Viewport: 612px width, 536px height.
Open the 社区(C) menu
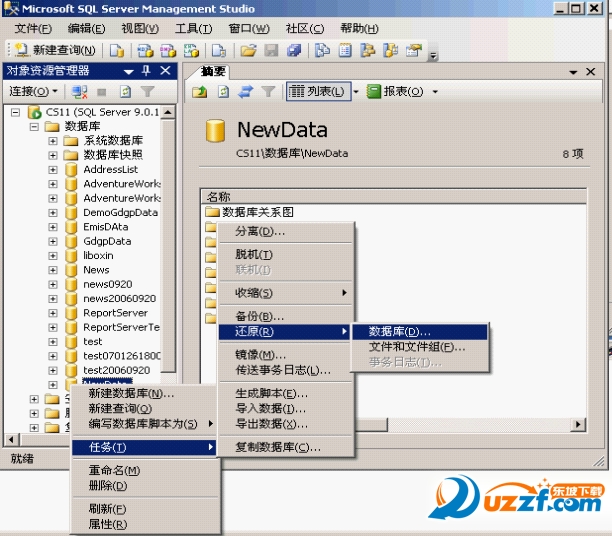(304, 28)
